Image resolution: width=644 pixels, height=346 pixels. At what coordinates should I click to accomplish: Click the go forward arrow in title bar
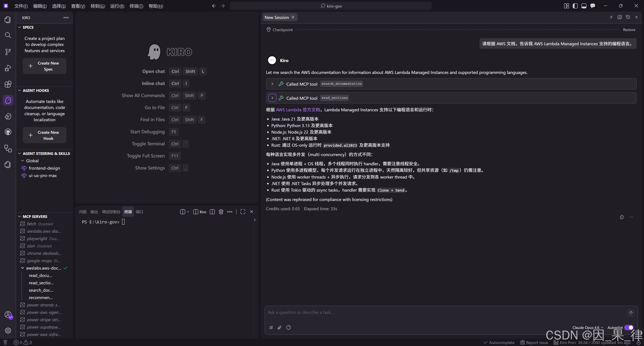(223, 6)
